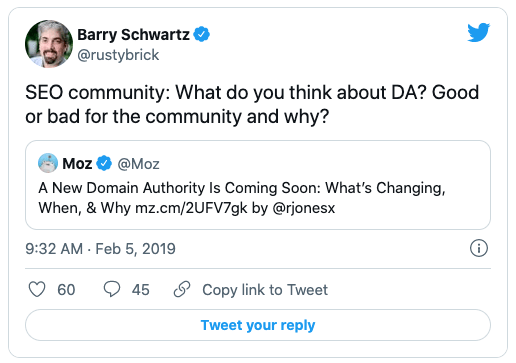Open the @rustybrick handle
Viewport: 516px width, 363px height.
point(118,55)
